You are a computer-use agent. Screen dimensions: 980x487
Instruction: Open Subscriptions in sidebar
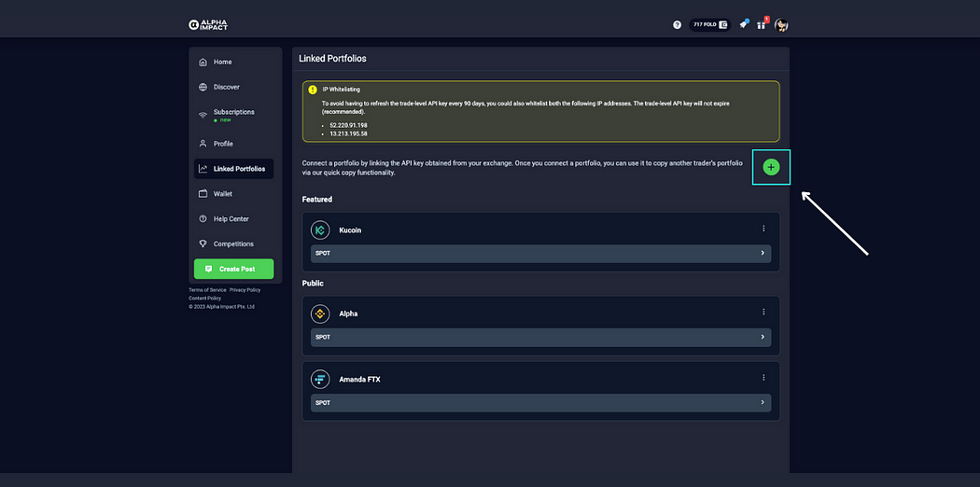pyautogui.click(x=233, y=115)
